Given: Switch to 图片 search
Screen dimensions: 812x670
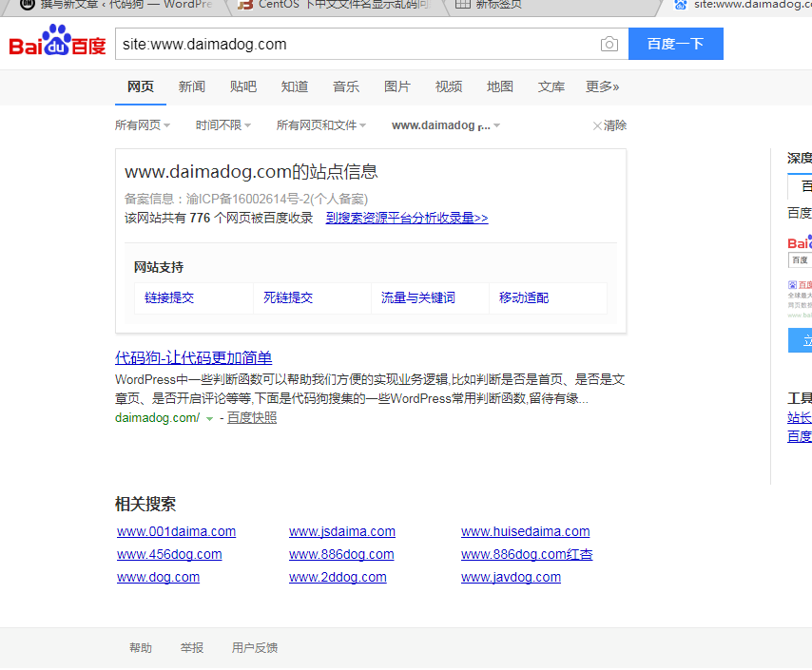Looking at the screenshot, I should click(x=397, y=86).
